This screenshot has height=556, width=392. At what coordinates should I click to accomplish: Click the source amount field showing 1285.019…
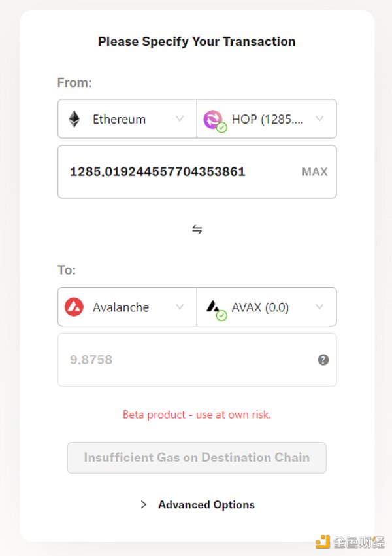pos(197,171)
